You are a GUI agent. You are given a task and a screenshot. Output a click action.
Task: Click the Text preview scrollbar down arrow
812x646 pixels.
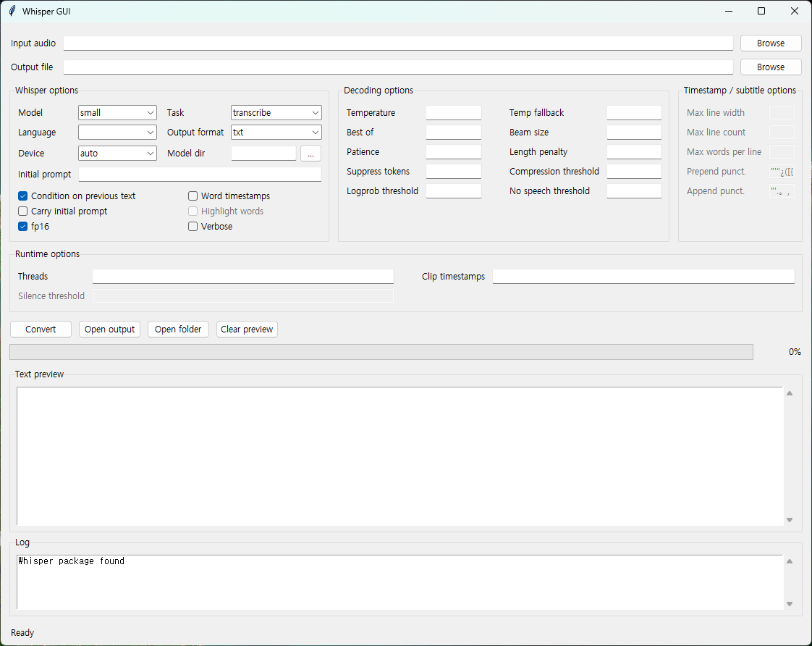point(790,519)
